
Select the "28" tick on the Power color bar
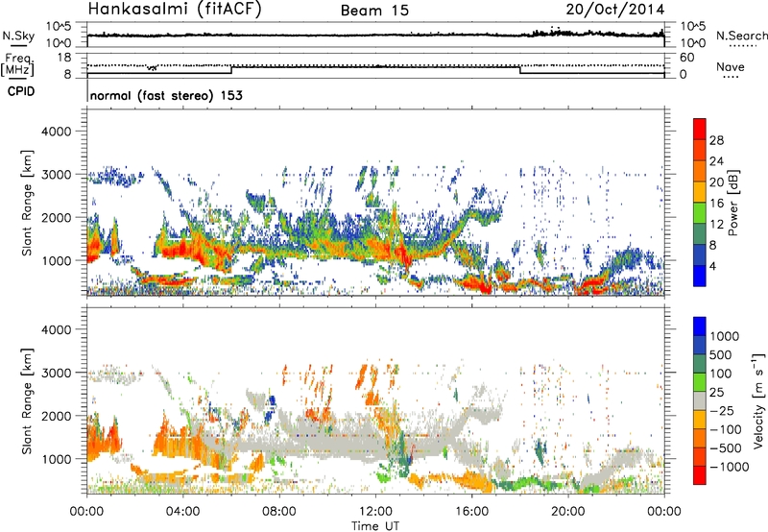[x=716, y=140]
